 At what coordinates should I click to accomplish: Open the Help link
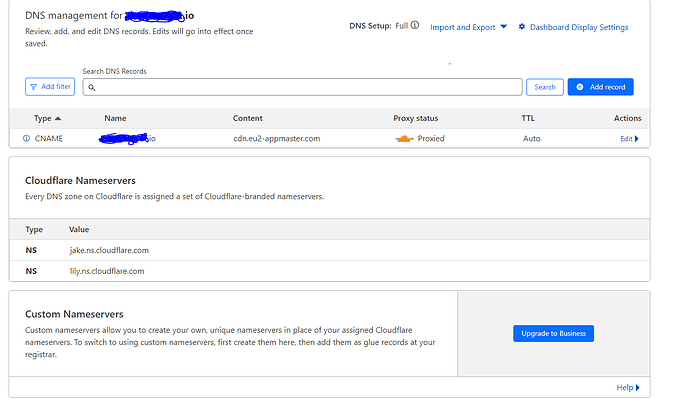tap(628, 388)
